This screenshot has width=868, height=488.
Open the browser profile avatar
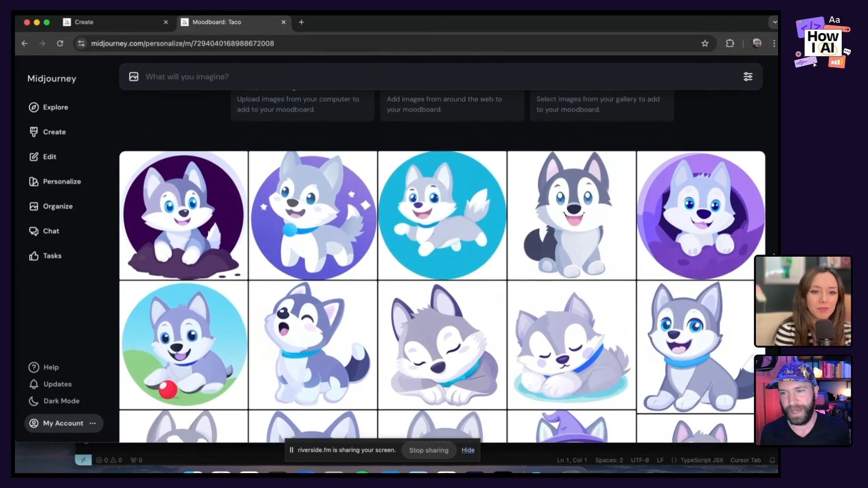pos(757,43)
